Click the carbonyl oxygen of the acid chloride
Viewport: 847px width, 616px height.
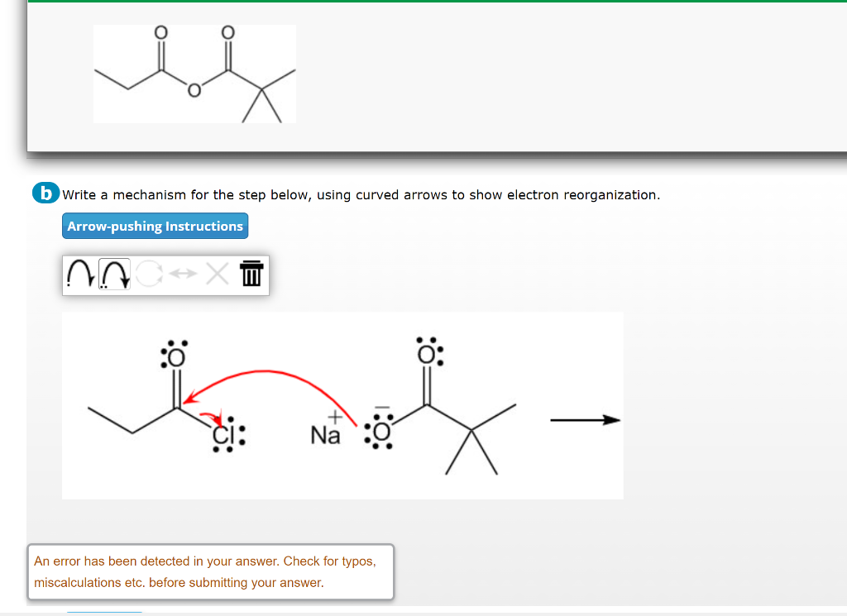point(172,356)
